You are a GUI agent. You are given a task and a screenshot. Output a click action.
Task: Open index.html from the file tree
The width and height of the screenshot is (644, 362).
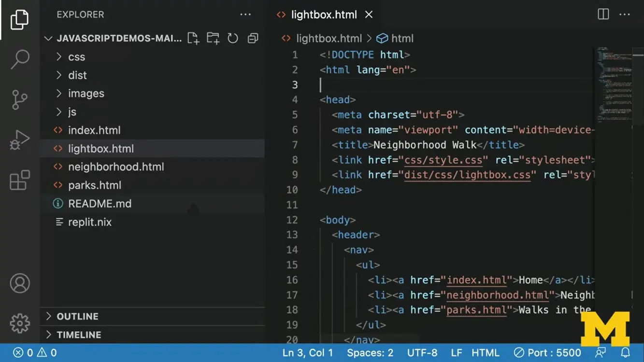tap(152, 130)
